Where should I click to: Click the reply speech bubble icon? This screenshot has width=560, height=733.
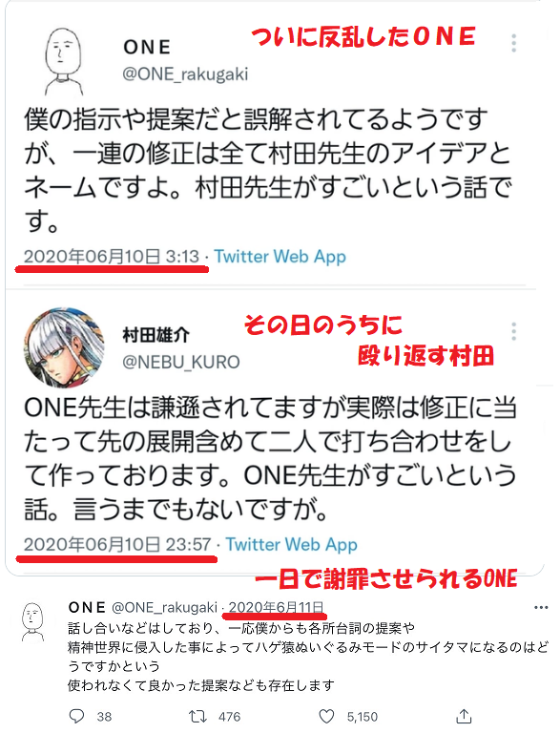(76, 716)
